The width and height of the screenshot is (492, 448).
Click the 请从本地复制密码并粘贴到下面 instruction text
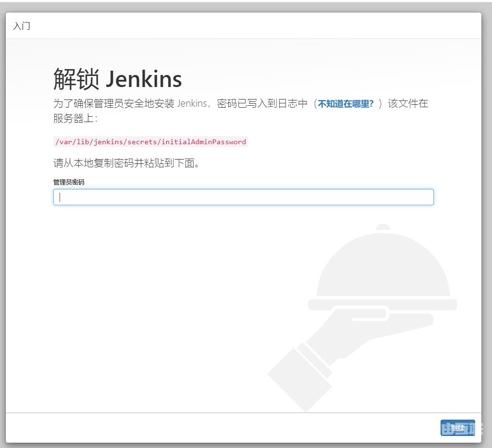126,163
